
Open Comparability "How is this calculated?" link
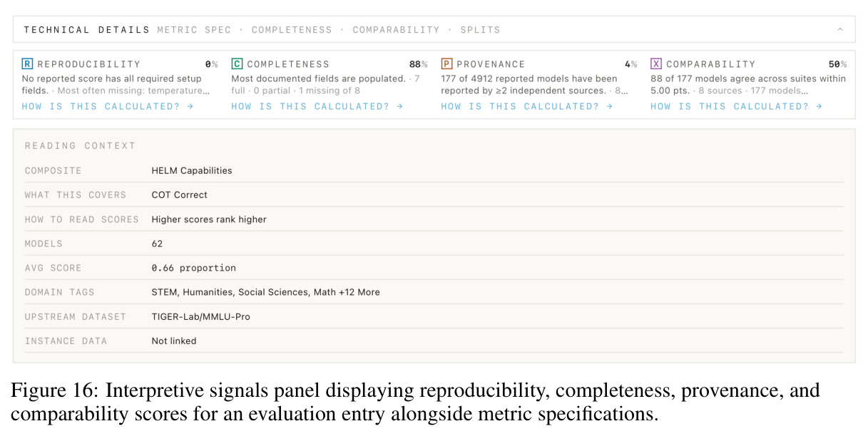pos(737,106)
